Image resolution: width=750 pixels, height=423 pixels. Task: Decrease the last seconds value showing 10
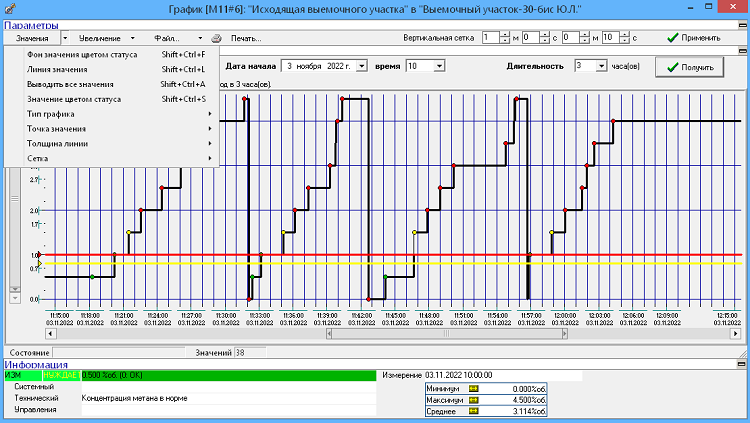[x=624, y=41]
